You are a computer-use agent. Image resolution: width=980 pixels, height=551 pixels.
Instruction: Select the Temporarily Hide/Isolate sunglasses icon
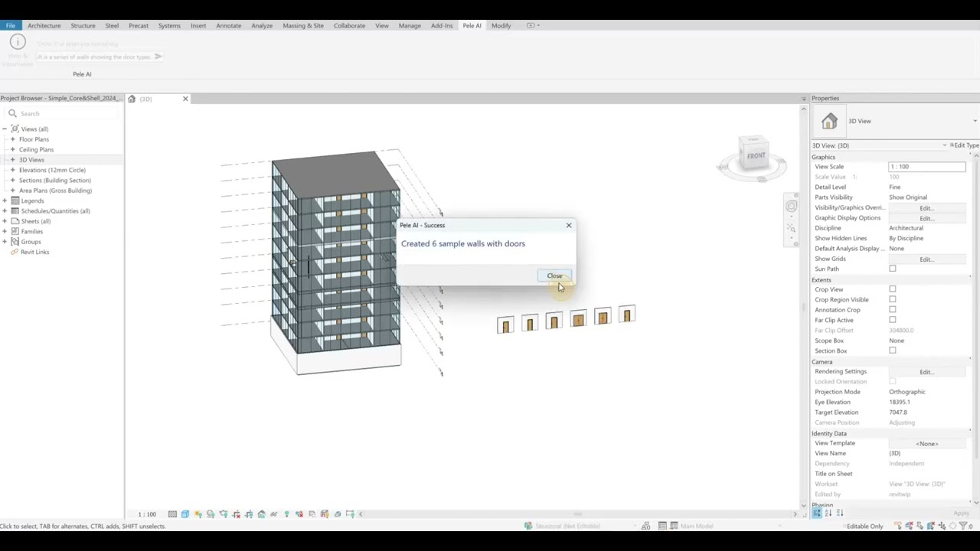(x=274, y=514)
